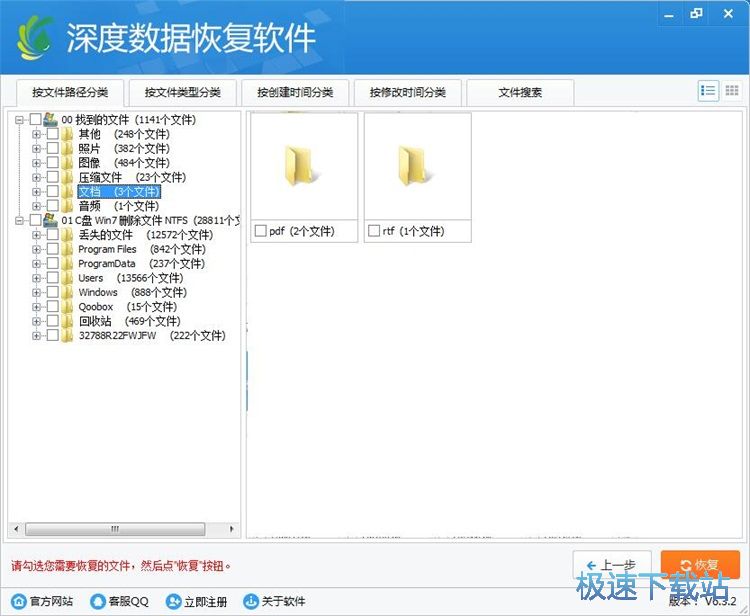Click the app logo in title bar
Image resolution: width=750 pixels, height=616 pixels.
(35, 37)
